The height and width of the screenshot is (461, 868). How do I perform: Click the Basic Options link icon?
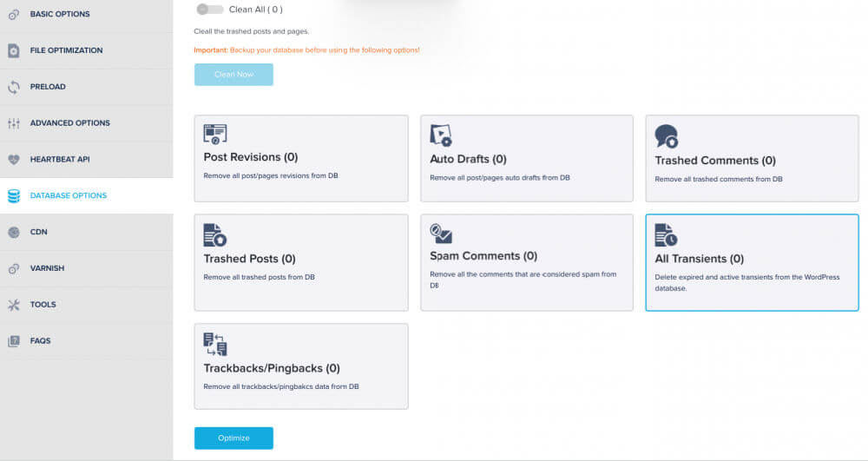coord(14,15)
